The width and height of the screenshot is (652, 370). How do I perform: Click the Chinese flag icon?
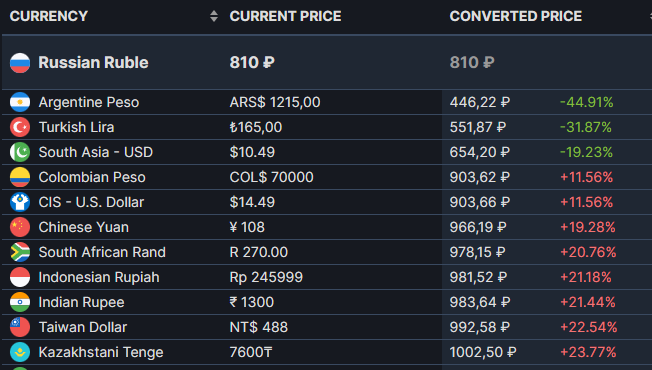[20, 227]
